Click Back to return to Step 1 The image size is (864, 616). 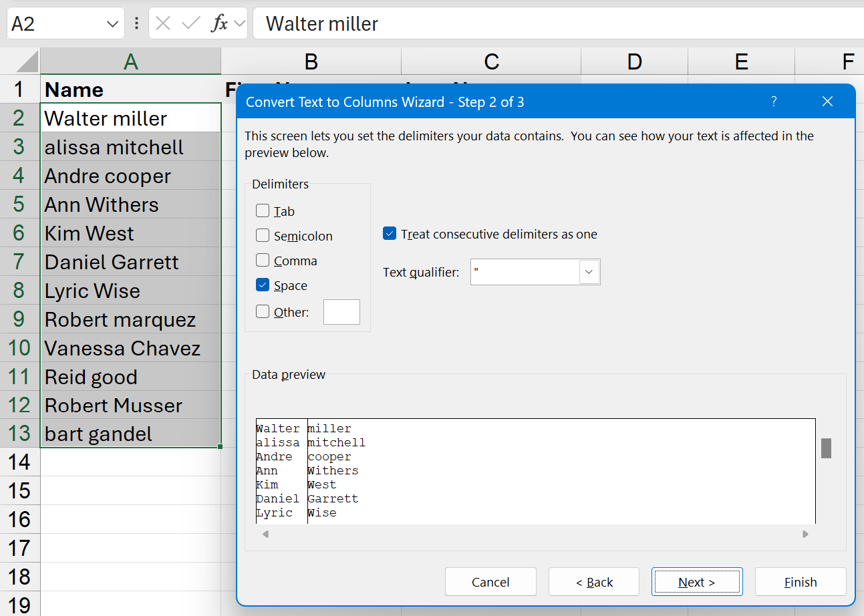(x=593, y=581)
